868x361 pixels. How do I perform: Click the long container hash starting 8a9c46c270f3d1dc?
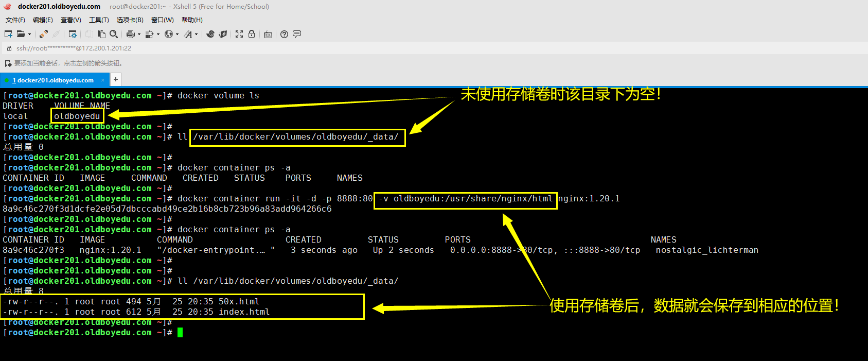(167, 209)
